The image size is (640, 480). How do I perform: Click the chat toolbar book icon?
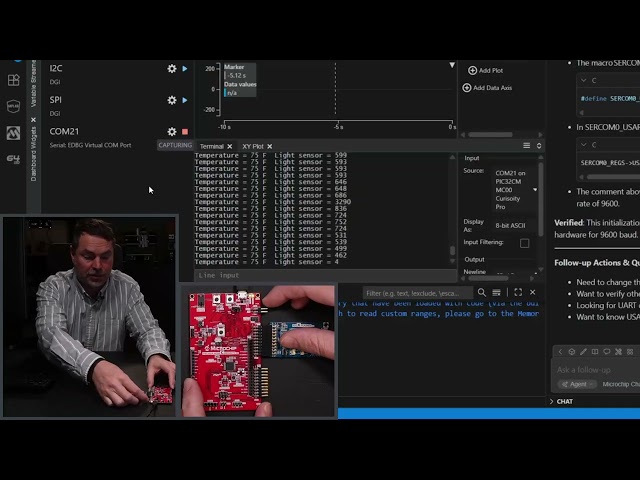coord(595,351)
